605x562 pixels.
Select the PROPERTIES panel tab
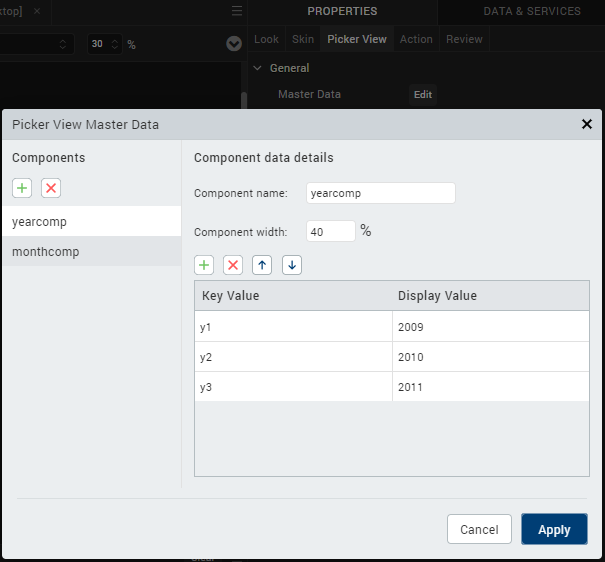tap(342, 11)
